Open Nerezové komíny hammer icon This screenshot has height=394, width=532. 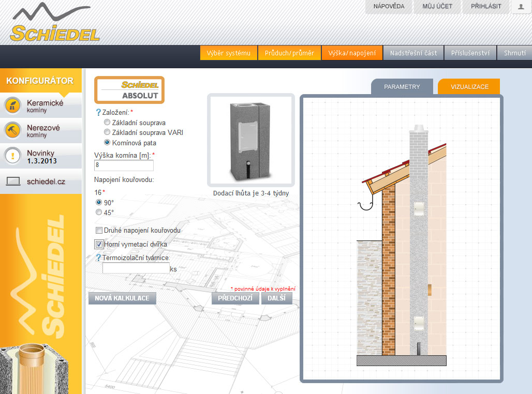point(12,130)
